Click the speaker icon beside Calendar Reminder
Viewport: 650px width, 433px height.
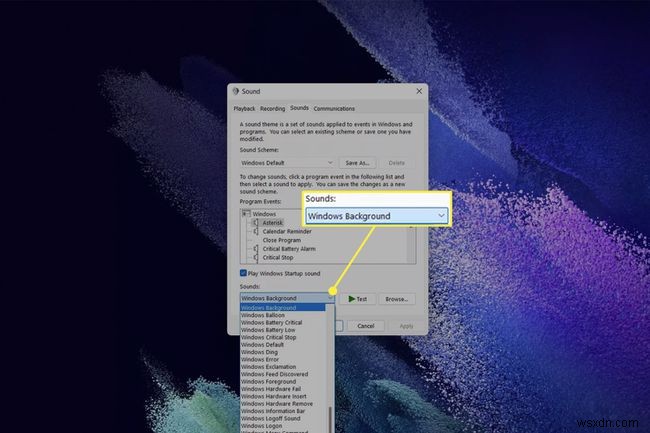click(x=256, y=232)
